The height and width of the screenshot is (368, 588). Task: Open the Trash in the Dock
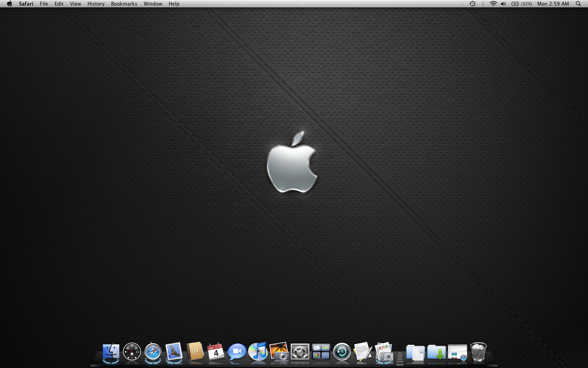click(478, 352)
